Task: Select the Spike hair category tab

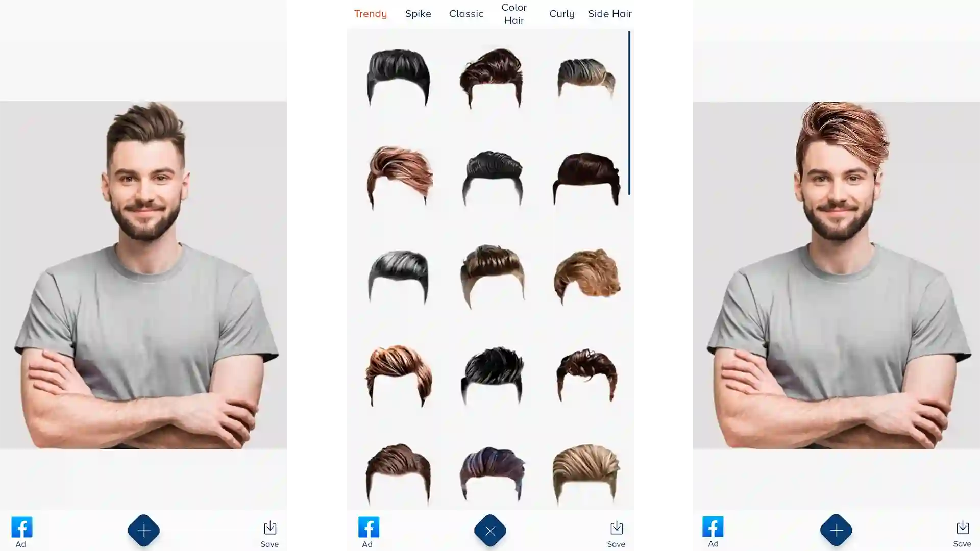Action: 418,13
